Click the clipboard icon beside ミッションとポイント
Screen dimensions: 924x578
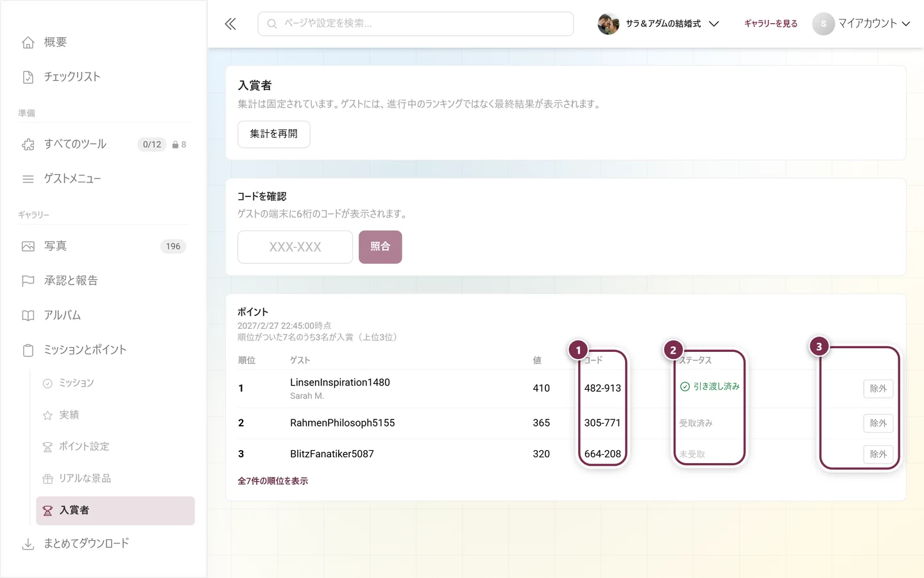(28, 350)
